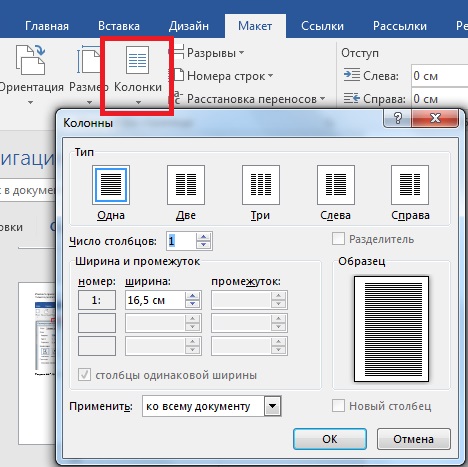
Task: Click the Образец preview page
Action: (x=391, y=329)
